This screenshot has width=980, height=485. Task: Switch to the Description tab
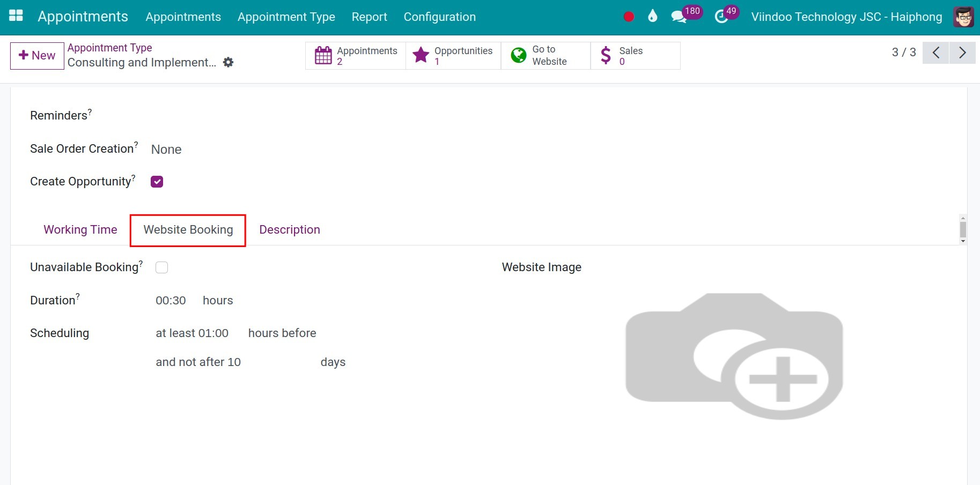290,230
